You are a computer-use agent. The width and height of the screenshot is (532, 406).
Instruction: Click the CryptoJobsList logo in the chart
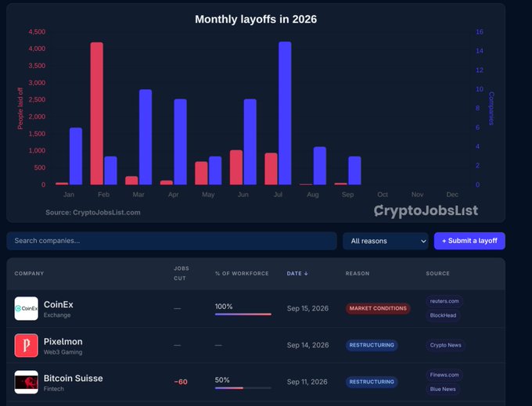click(x=426, y=210)
